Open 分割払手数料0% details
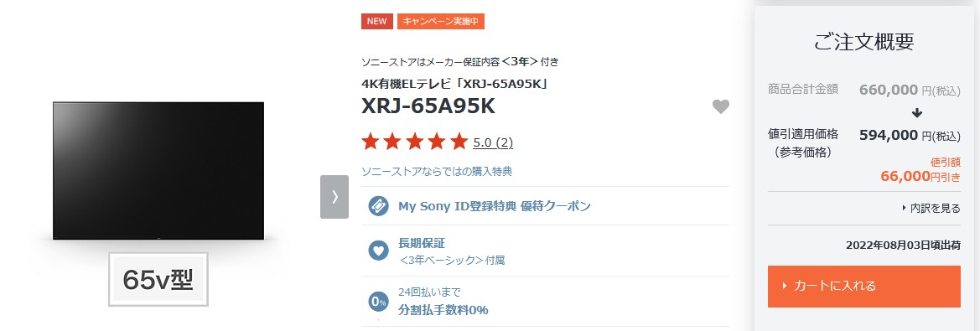Image resolution: width=980 pixels, height=331 pixels. pyautogui.click(x=443, y=302)
